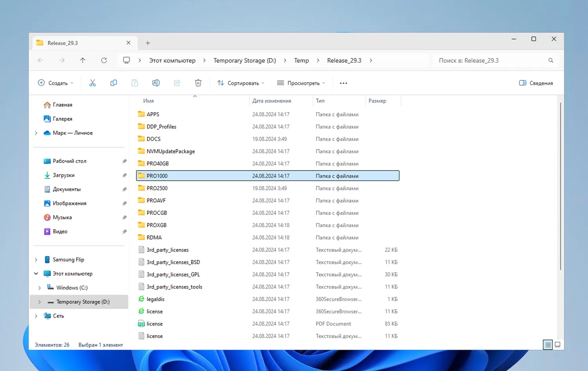The width and height of the screenshot is (588, 371).
Task: Click the Copy icon in toolbar
Action: click(114, 83)
